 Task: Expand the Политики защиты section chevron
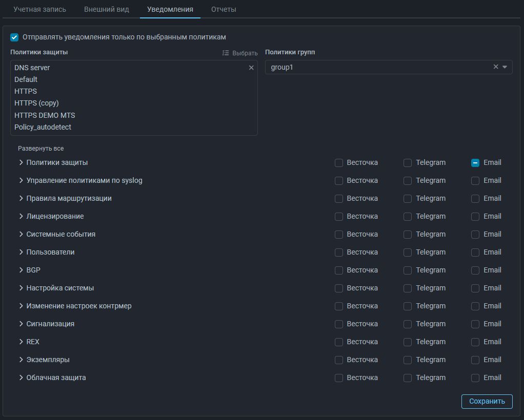pyautogui.click(x=21, y=162)
